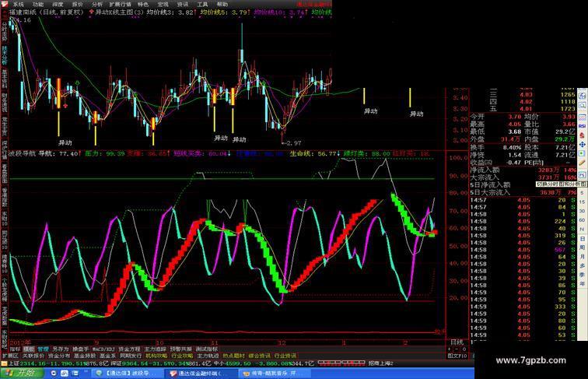Viewport: 588px width, 379px height.
Task: Click 最低 value 3.68
Action: 515,132
